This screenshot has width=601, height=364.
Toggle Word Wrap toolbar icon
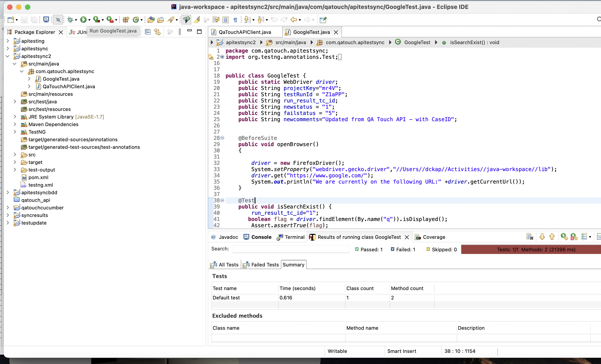pos(216,20)
